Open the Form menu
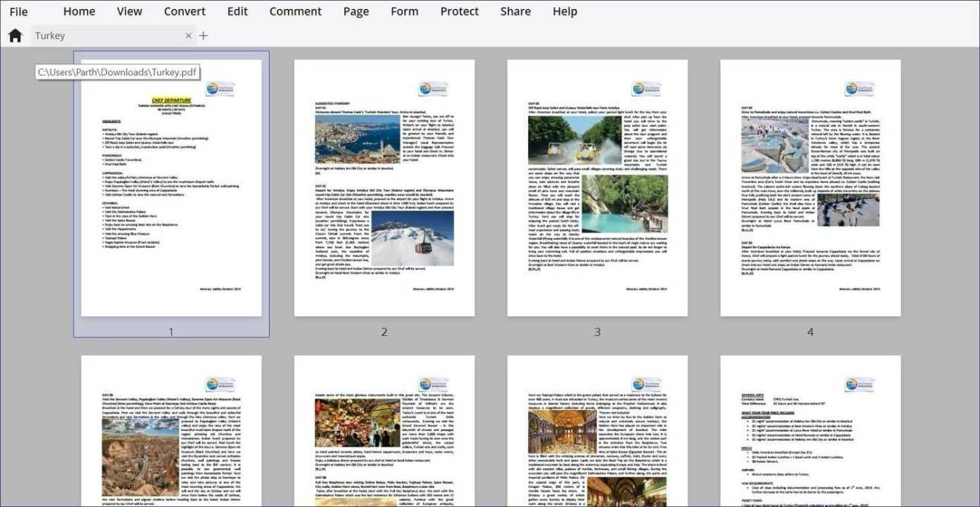Image resolution: width=980 pixels, height=507 pixels. click(x=404, y=11)
